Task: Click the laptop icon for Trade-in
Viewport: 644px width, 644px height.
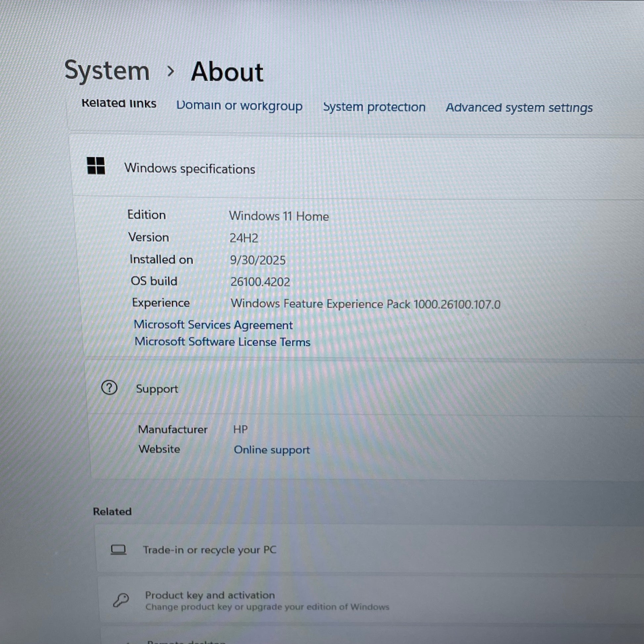Action: coord(118,550)
